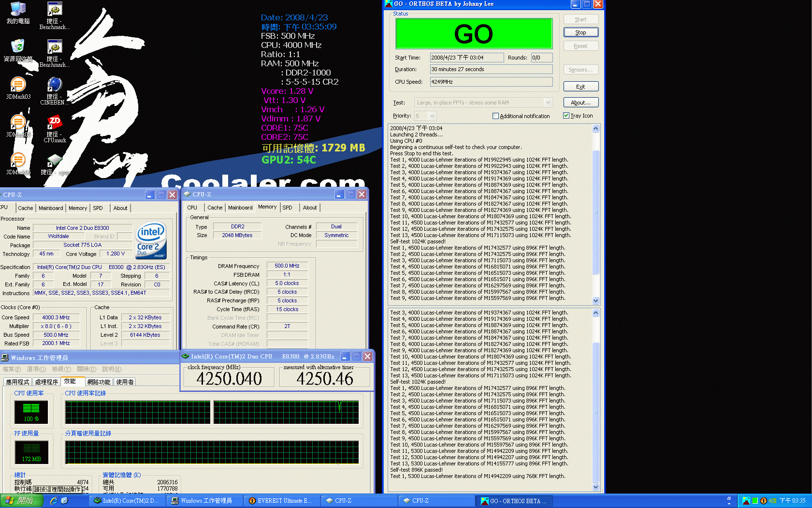
Task: Click the Internet Explorer quick launch icon
Action: pyautogui.click(x=54, y=501)
